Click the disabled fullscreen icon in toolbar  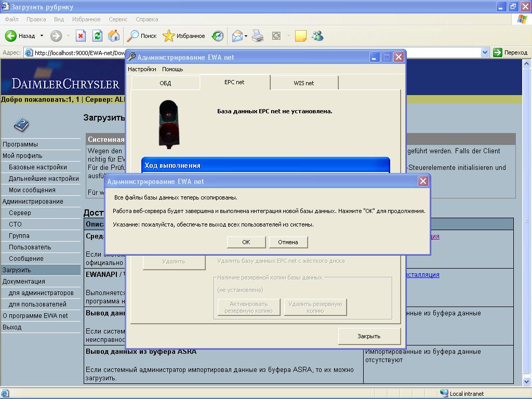276,36
